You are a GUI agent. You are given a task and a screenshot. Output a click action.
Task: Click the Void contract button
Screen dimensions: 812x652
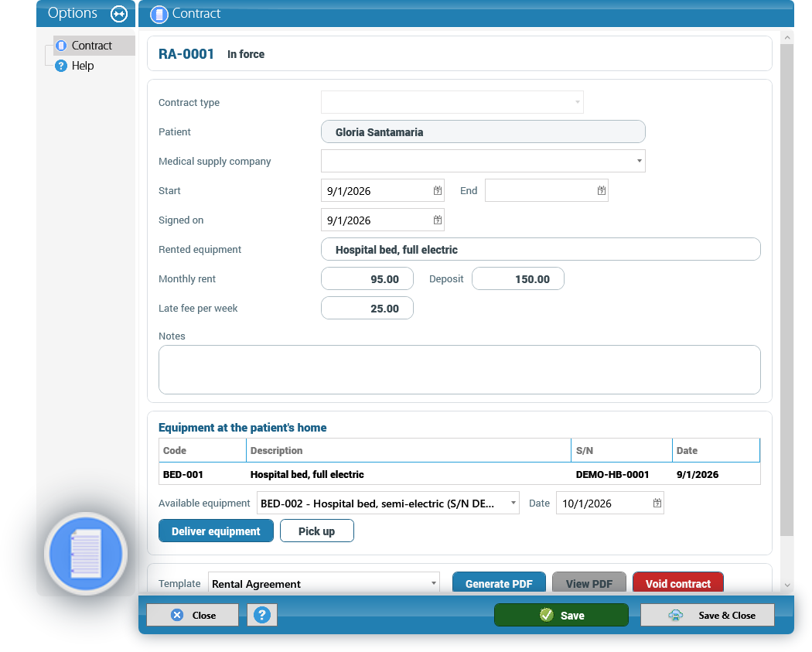(x=678, y=582)
